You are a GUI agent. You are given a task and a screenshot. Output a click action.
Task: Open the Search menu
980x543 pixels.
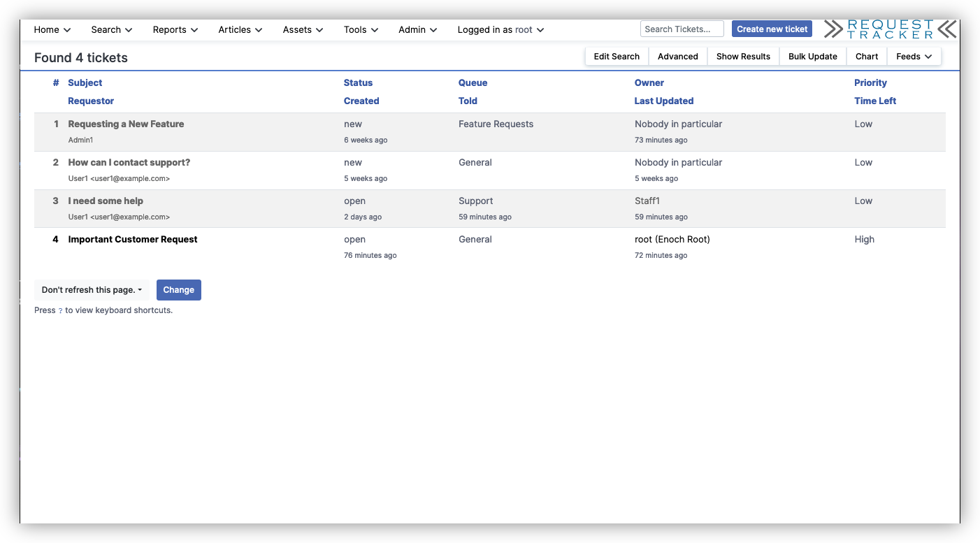(x=112, y=29)
